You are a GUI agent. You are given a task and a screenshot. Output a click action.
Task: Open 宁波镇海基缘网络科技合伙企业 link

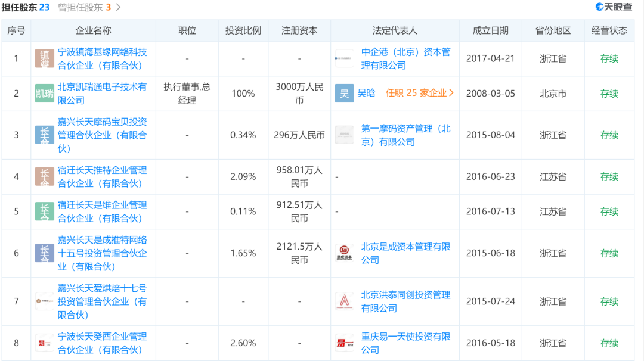point(103,58)
